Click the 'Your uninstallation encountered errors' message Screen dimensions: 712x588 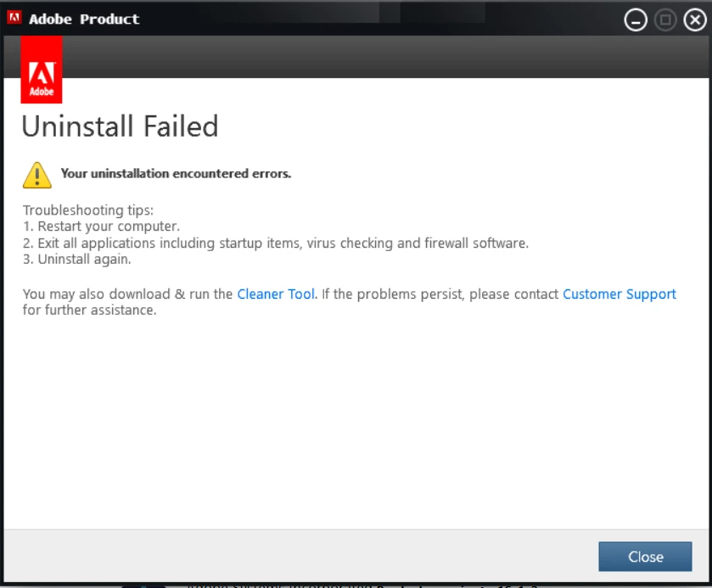point(177,173)
